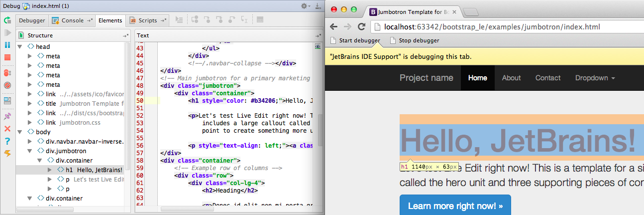Image resolution: width=644 pixels, height=215 pixels.
Task: Click the Step Out icon in the debug toolbar
Action: pos(232,20)
